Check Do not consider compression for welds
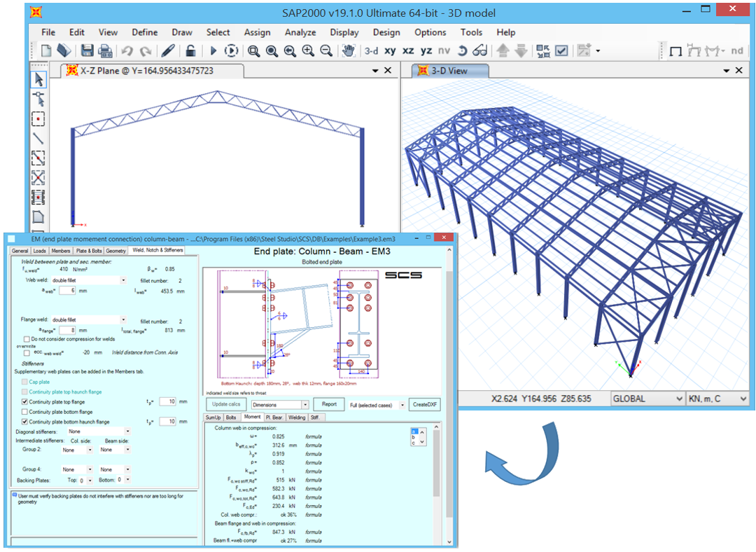756x552 pixels. (25, 339)
